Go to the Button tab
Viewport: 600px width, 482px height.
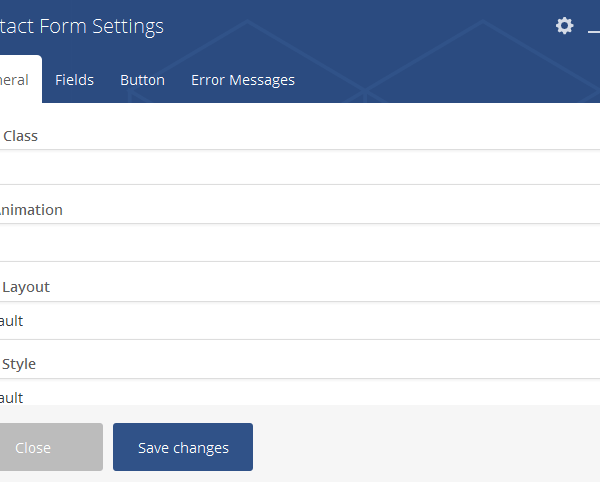tap(142, 80)
